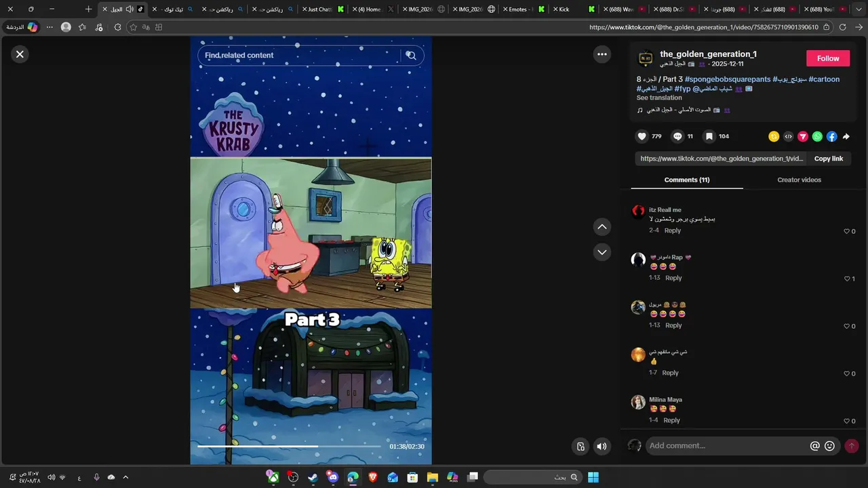Mute the video with the speaker icon
This screenshot has height=488, width=868.
point(601,446)
